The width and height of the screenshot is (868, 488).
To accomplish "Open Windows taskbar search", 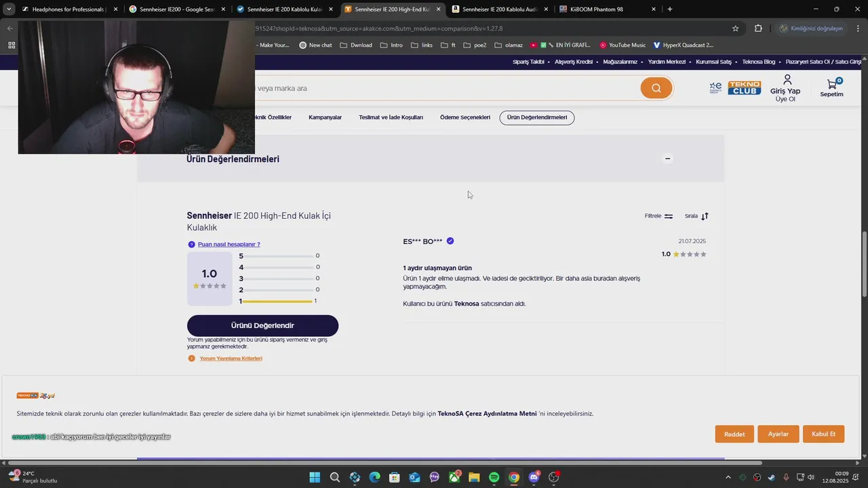I will tap(335, 477).
